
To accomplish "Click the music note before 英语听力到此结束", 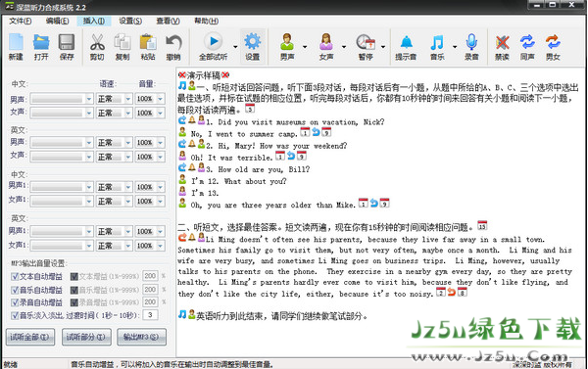I will click(182, 314).
